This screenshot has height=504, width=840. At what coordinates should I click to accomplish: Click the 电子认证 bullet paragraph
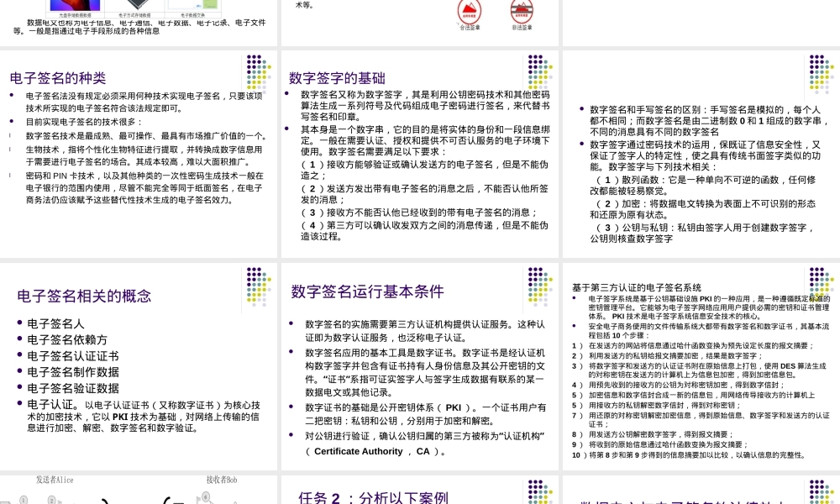(144, 416)
